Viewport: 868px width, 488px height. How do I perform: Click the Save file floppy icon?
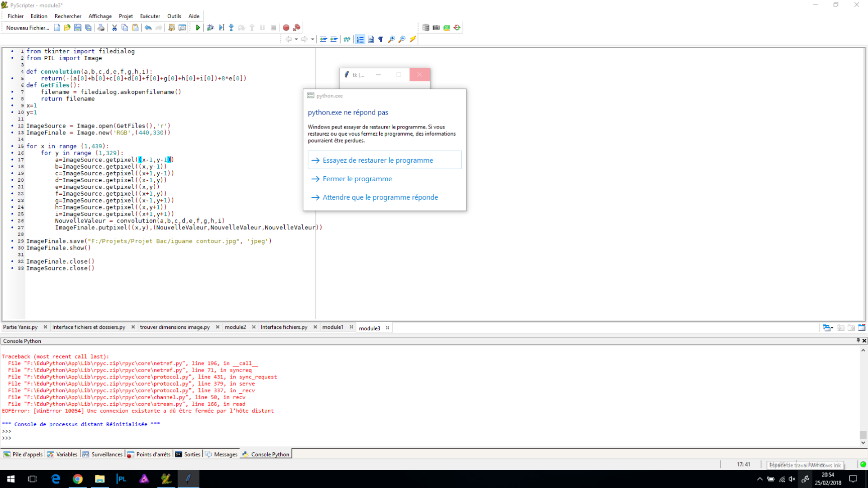[x=77, y=28]
